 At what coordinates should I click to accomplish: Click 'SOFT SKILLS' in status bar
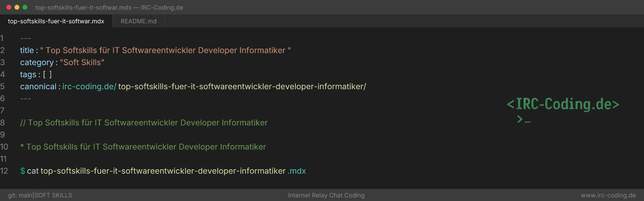click(x=53, y=195)
